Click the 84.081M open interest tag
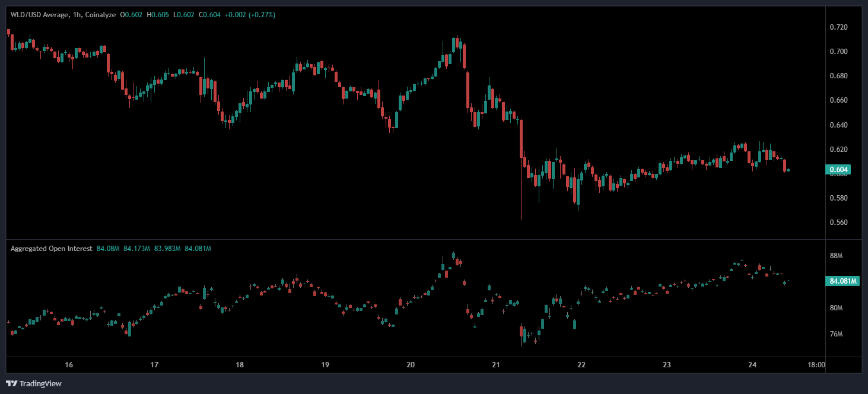Screen dimensions: 868x394 842,281
